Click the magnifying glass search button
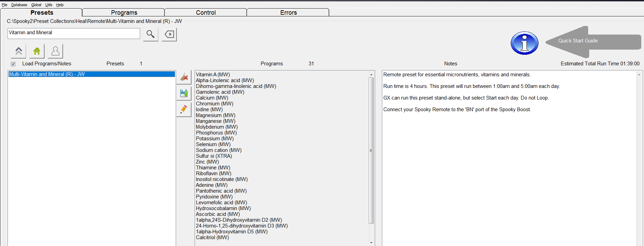This screenshot has width=644, height=246. click(150, 34)
